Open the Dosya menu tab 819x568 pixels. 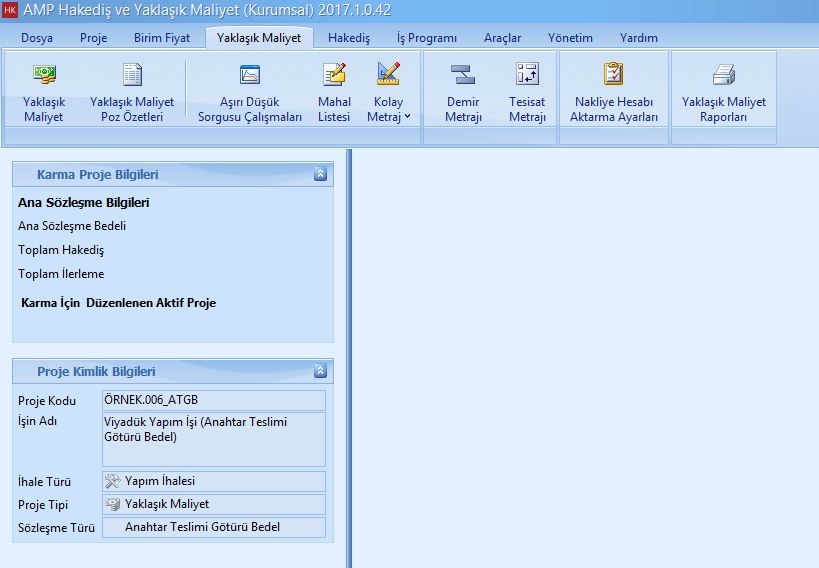[x=37, y=38]
